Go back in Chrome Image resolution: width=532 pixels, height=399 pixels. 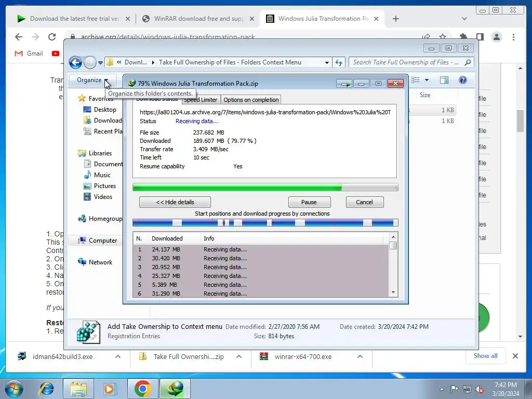[x=19, y=37]
